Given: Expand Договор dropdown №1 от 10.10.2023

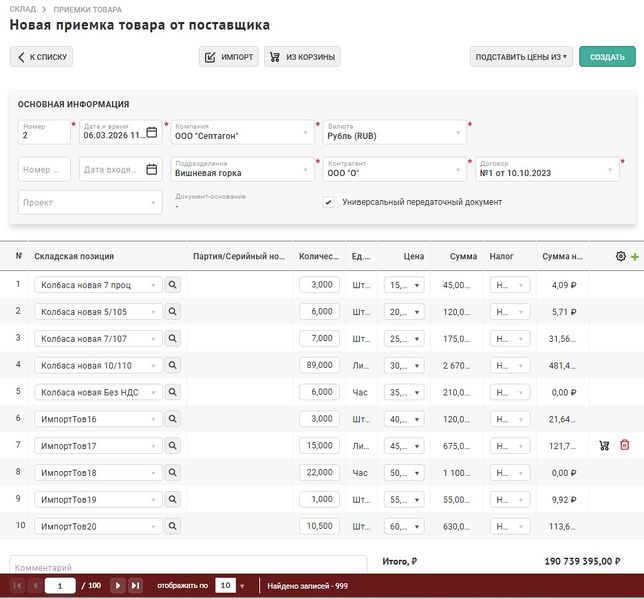Looking at the screenshot, I should click(610, 170).
